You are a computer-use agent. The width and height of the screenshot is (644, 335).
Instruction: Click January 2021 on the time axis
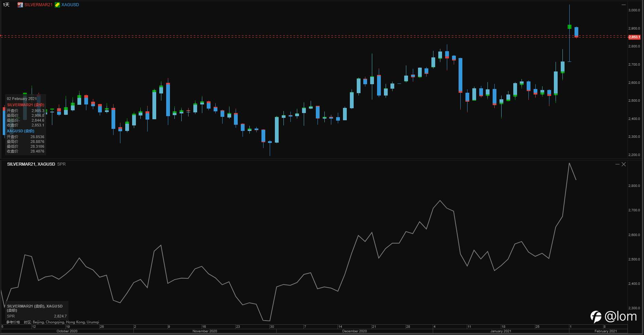tap(501, 331)
